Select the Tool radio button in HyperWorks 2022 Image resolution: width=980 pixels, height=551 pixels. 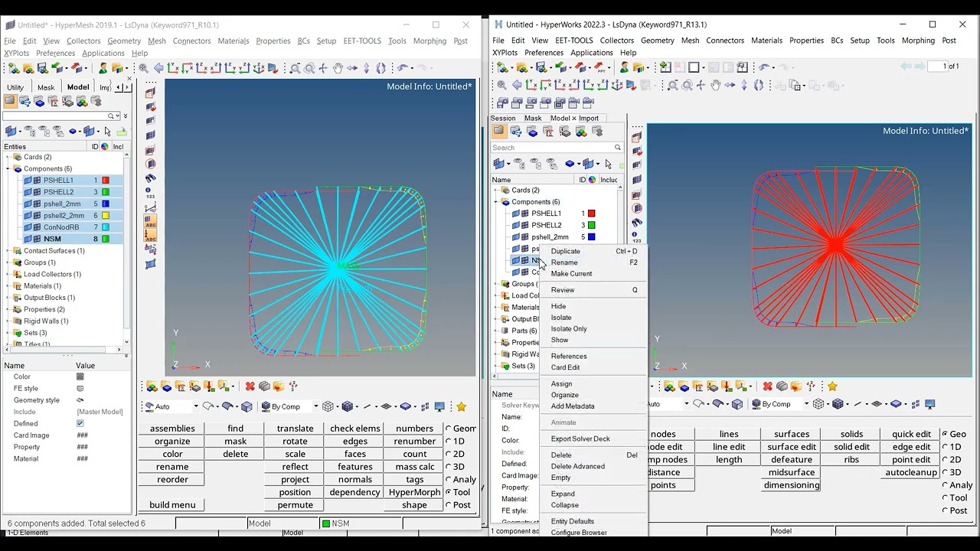point(945,497)
